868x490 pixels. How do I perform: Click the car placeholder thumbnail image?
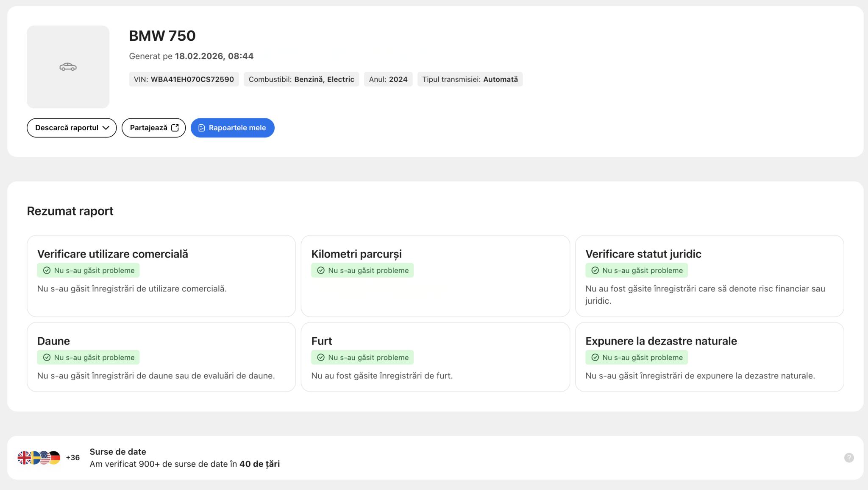68,67
